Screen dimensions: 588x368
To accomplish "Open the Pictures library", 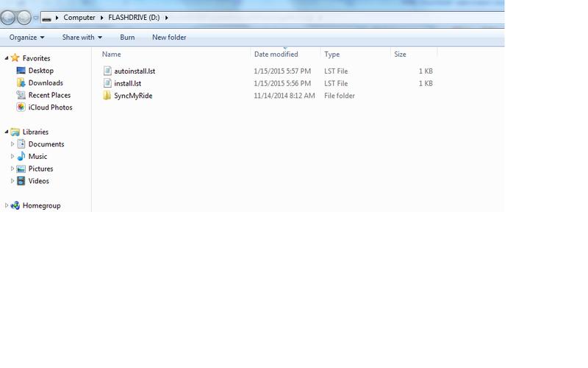I will (40, 169).
